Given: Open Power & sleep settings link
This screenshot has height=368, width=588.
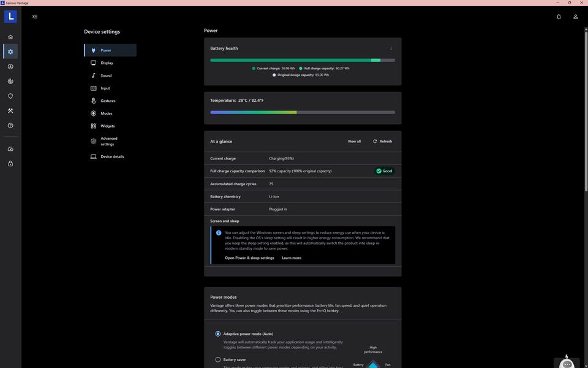Looking at the screenshot, I should point(249,258).
